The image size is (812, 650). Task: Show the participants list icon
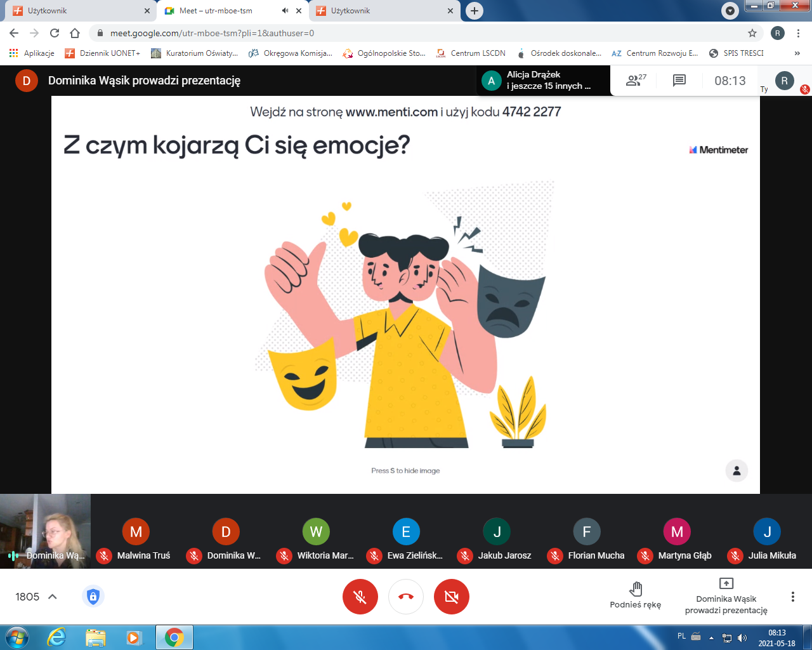[x=636, y=81]
